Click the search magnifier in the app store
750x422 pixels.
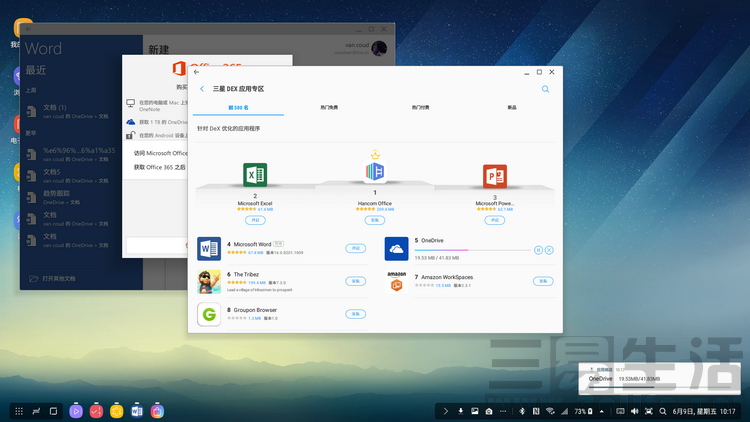point(545,89)
